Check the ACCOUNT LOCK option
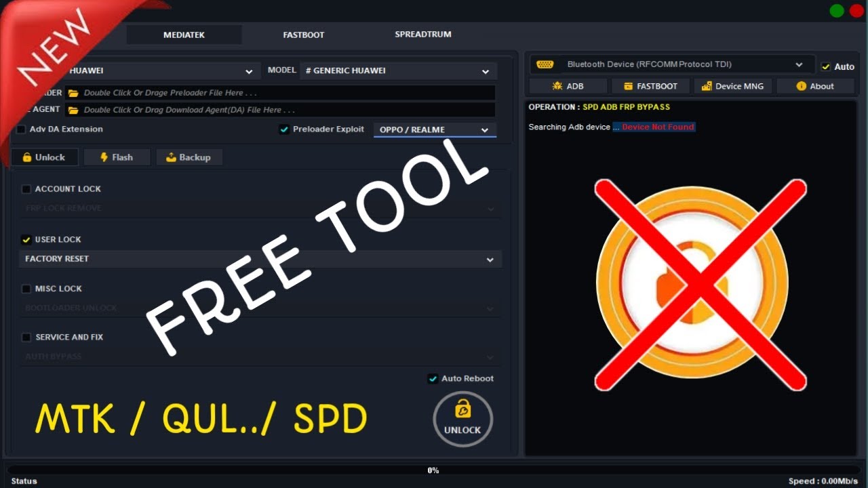Screen dimensions: 868x488 tap(26, 189)
